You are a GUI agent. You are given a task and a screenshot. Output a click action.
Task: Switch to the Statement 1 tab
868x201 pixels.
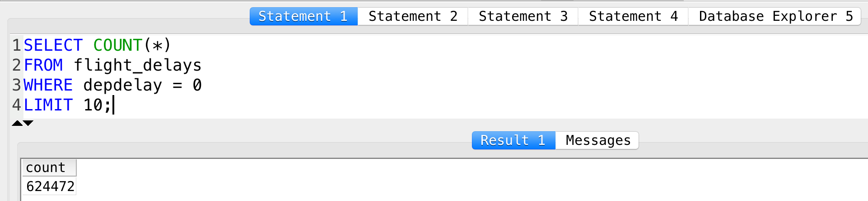pos(303,16)
